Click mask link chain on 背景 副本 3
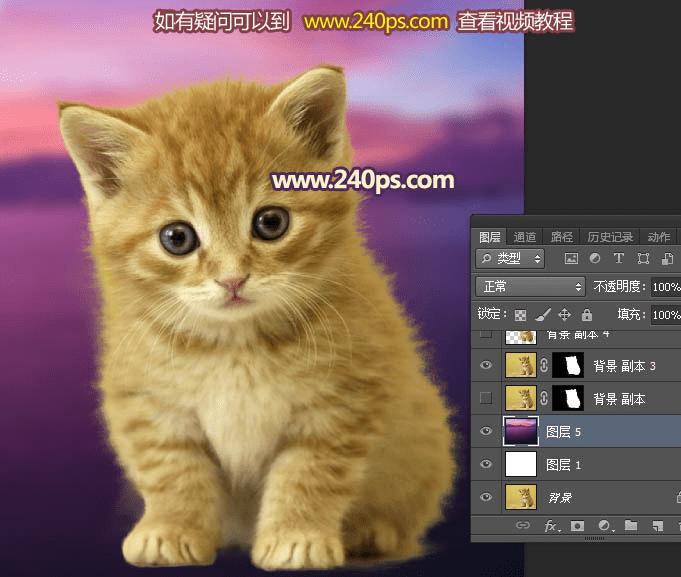 (544, 365)
